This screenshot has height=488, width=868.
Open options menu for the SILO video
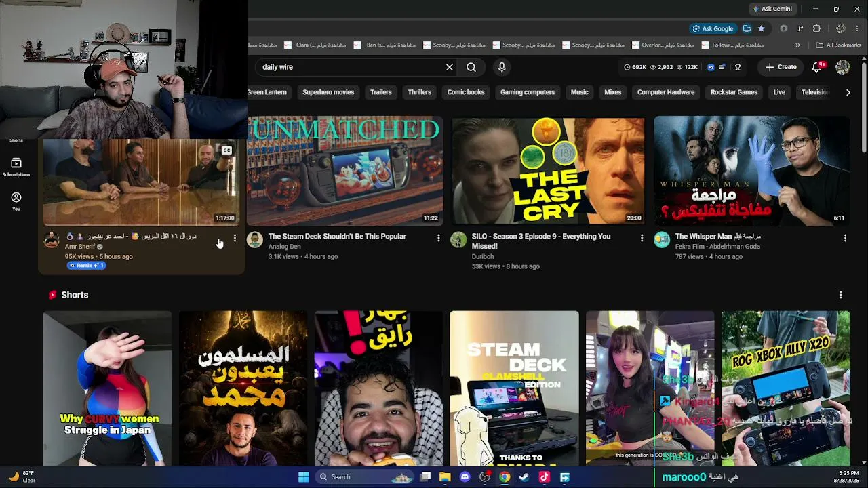[642, 238]
